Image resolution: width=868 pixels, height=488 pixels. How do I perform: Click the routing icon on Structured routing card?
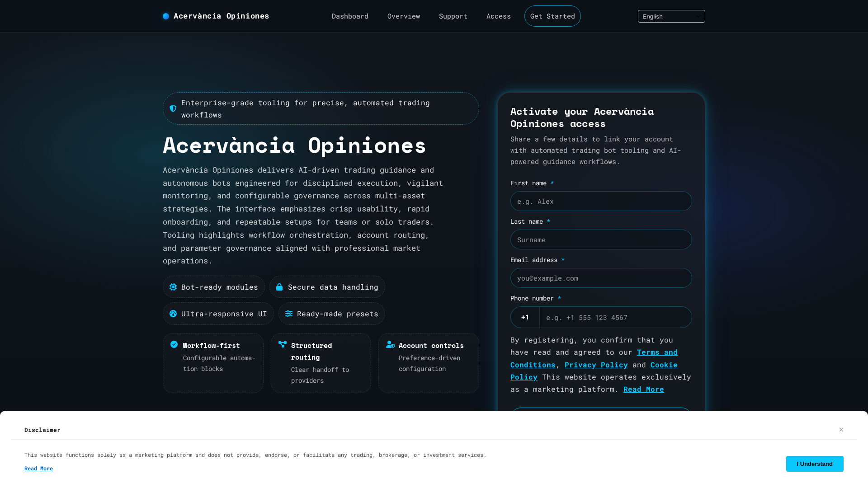pos(283,344)
